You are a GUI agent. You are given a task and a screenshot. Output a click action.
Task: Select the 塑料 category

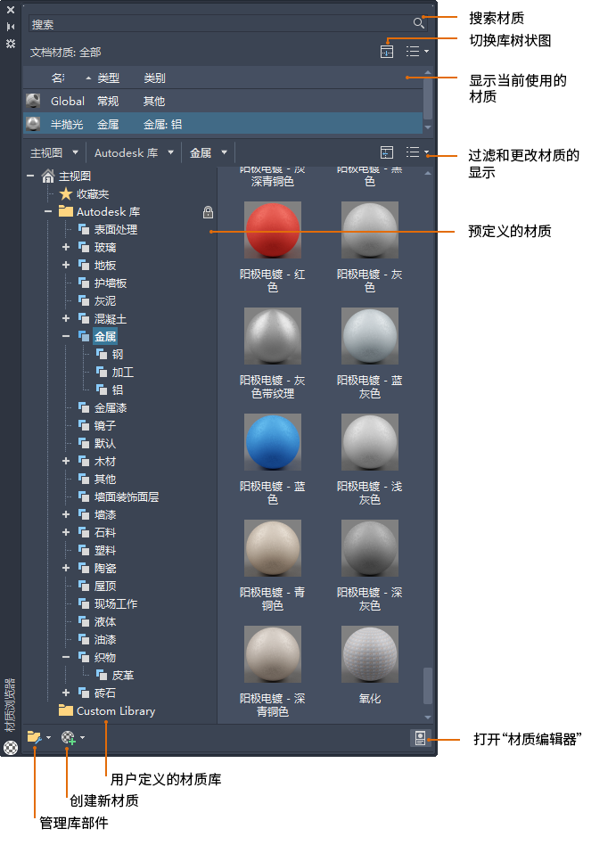click(97, 550)
